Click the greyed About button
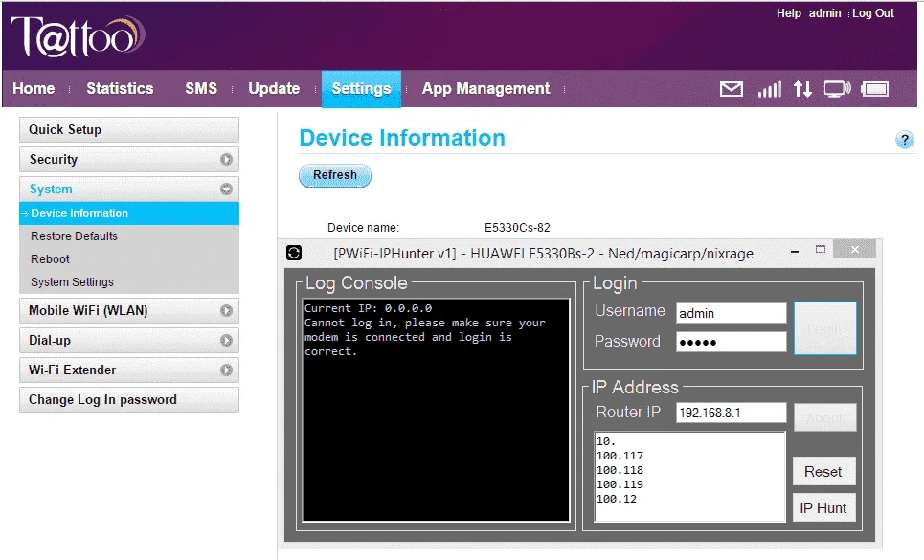 (x=825, y=417)
